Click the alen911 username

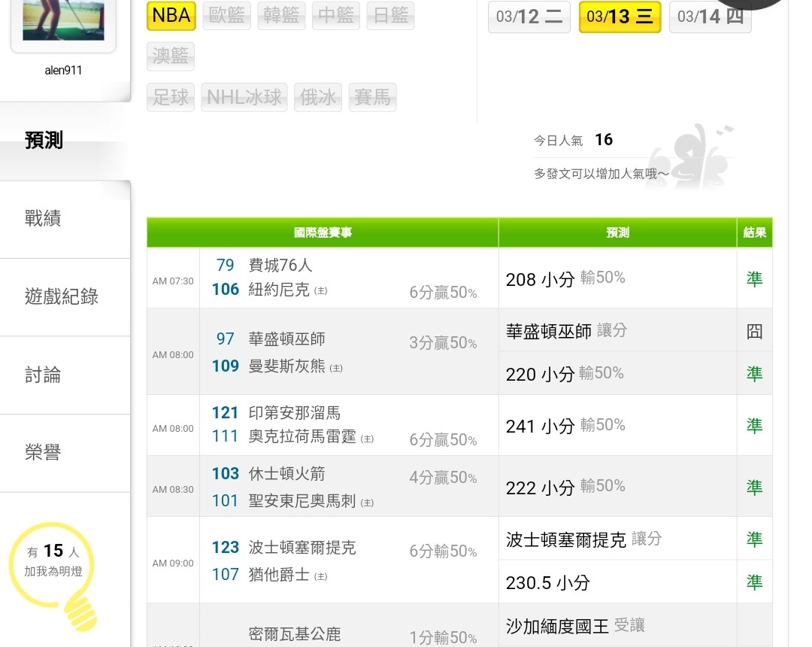click(63, 71)
